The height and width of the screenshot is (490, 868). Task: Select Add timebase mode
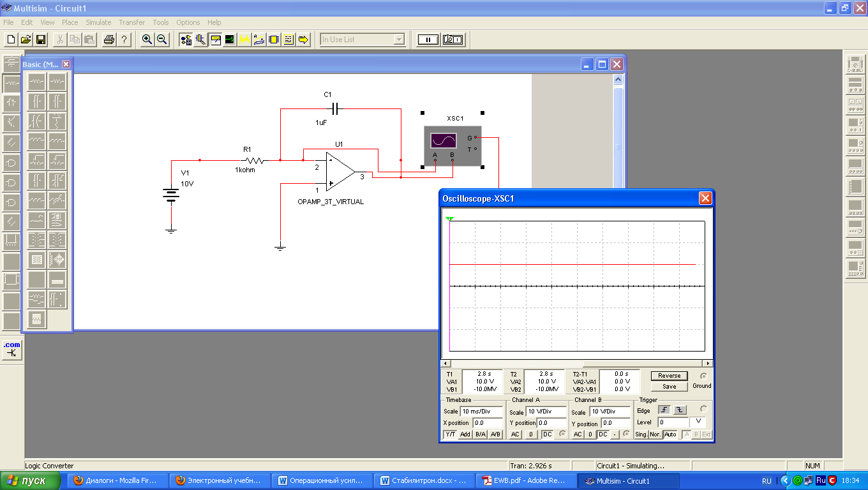click(x=465, y=434)
